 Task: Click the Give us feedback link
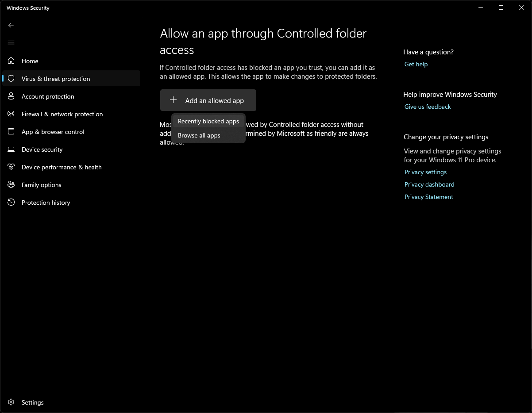(427, 107)
